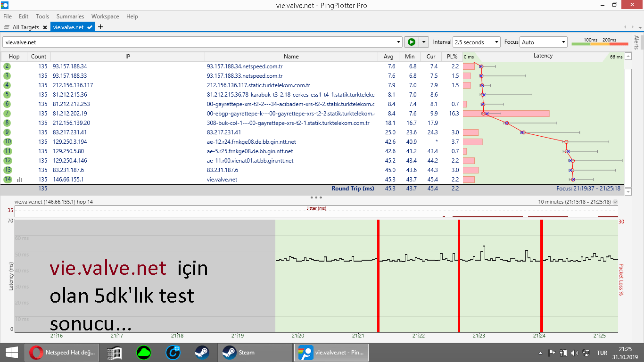
Task: Select the hop 8 green circle icon
Action: 7,123
